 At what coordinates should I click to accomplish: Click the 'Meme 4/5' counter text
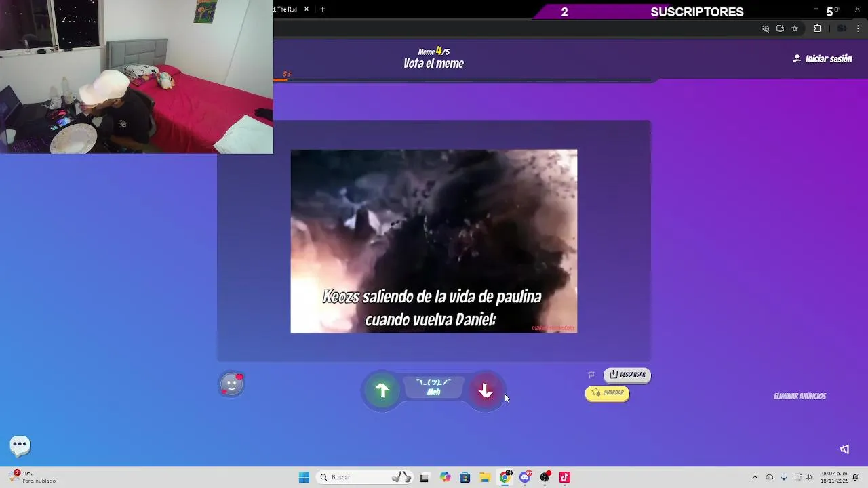(x=434, y=52)
